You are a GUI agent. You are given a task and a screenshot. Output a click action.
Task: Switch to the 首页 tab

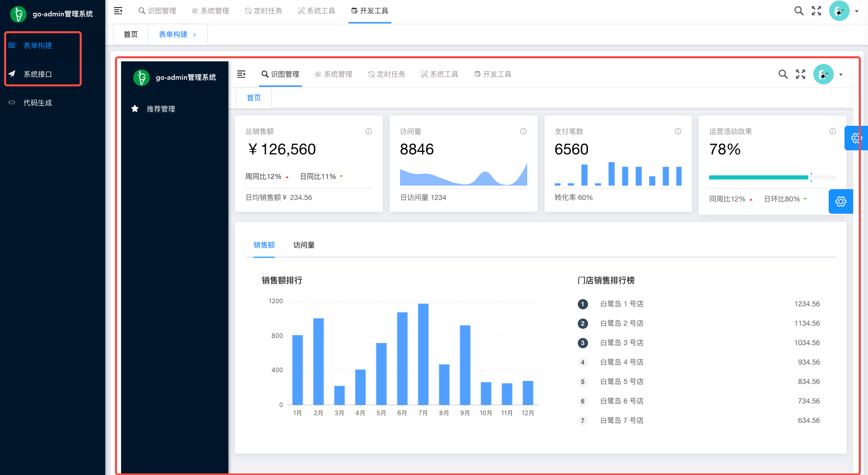[130, 34]
